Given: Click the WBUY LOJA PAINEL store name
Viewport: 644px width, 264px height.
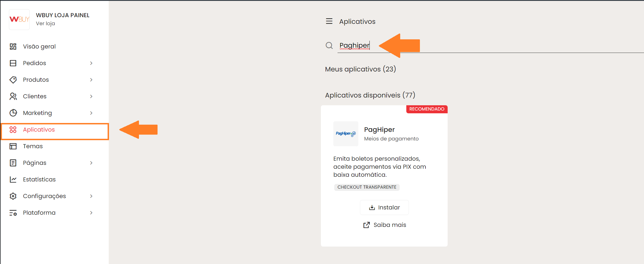Looking at the screenshot, I should pyautogui.click(x=63, y=15).
